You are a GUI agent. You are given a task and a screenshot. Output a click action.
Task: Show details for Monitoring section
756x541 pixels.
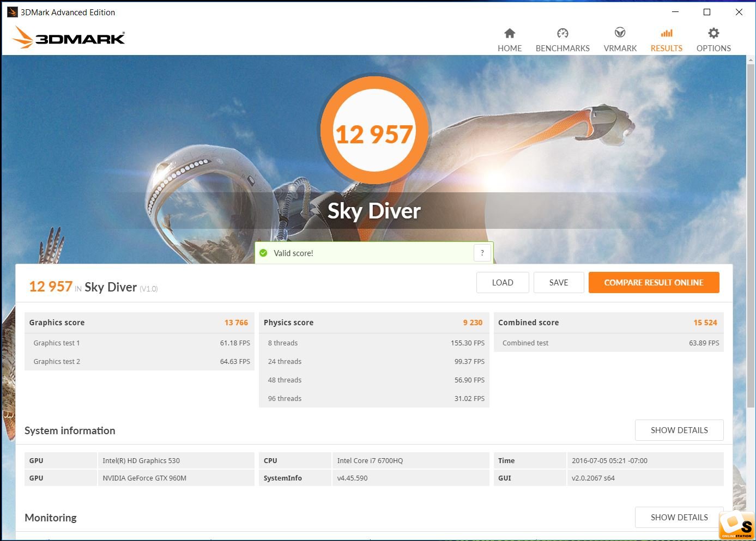point(679,517)
